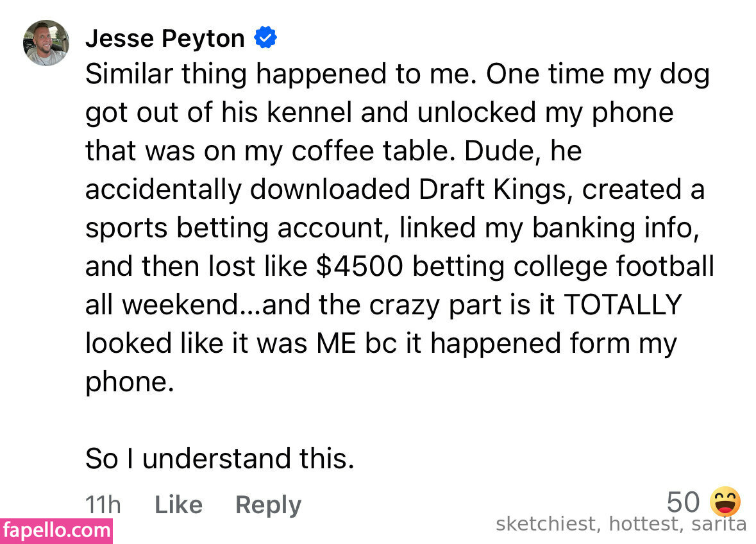View the 50 reactions count
This screenshot has height=544, width=756.
683,502
